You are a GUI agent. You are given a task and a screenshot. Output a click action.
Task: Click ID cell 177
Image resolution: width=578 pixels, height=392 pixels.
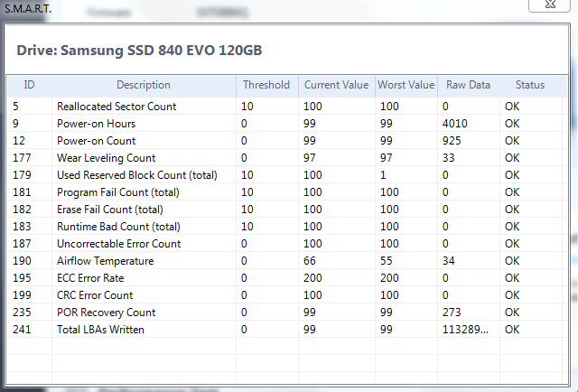click(22, 158)
